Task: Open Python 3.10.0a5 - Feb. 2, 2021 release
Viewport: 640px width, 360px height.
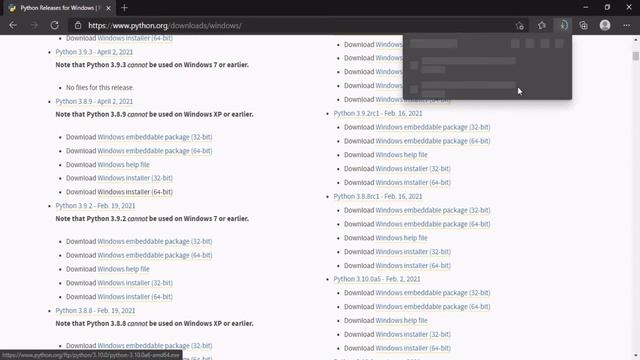Action: pyautogui.click(x=377, y=279)
